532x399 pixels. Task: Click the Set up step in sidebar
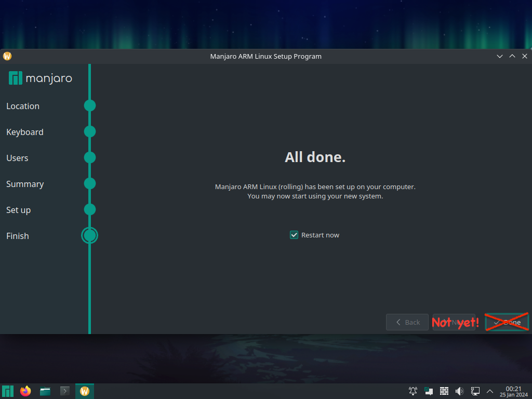point(18,210)
